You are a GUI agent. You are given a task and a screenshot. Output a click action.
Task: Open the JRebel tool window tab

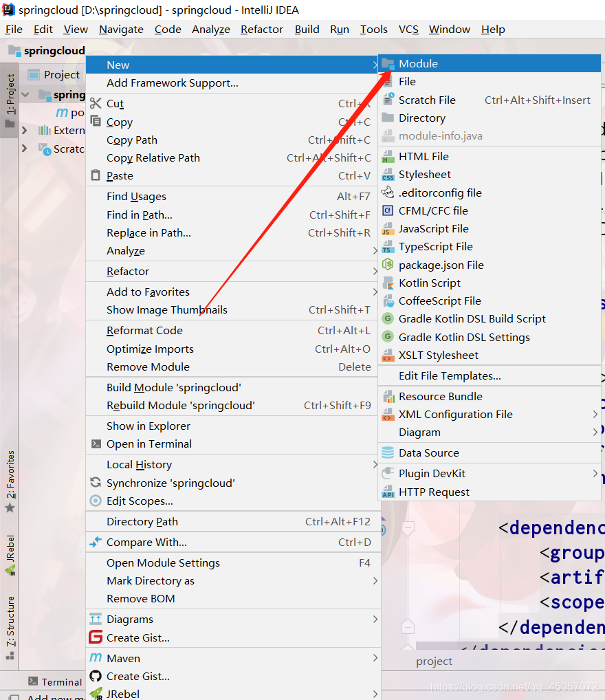(x=10, y=554)
